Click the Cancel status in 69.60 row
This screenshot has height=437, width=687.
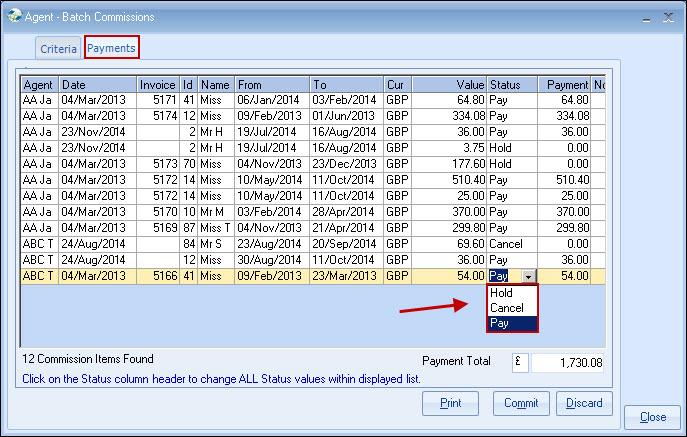tap(512, 244)
